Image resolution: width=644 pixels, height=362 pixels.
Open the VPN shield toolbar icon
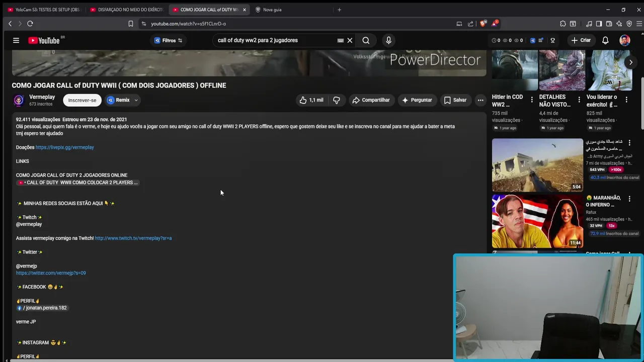[x=629, y=24]
